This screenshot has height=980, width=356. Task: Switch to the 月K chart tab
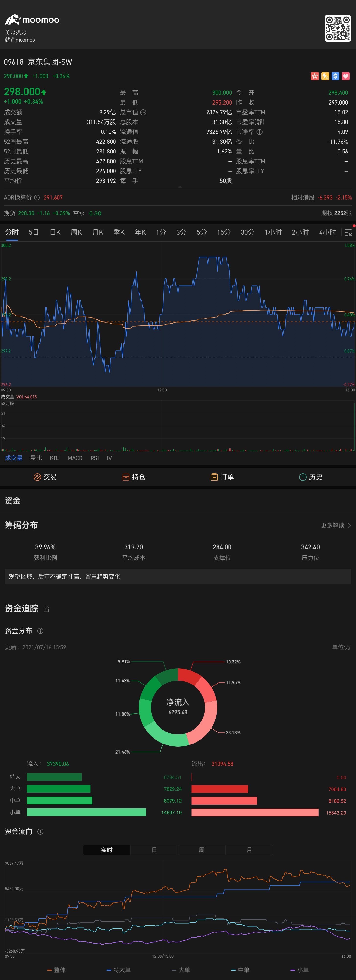click(98, 232)
